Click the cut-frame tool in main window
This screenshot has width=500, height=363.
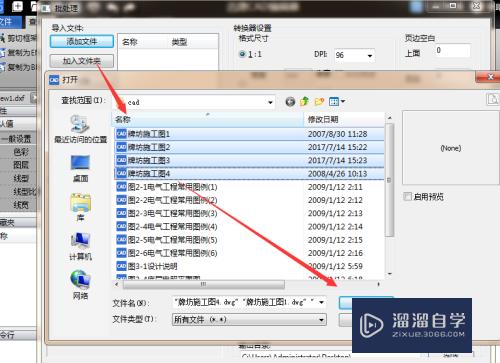click(x=18, y=38)
